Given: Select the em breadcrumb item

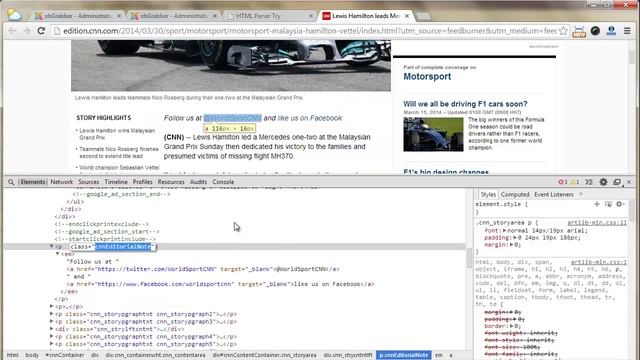Looking at the screenshot, I should coord(439,355).
